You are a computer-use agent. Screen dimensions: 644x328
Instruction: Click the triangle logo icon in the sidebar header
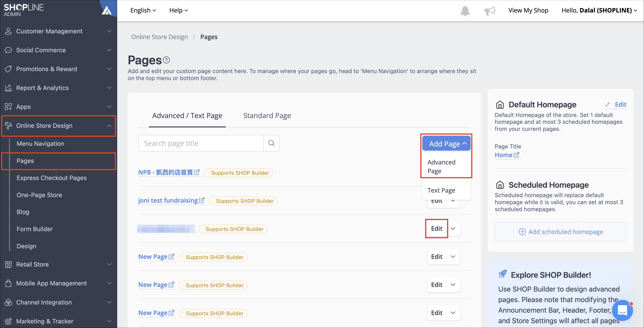(107, 11)
